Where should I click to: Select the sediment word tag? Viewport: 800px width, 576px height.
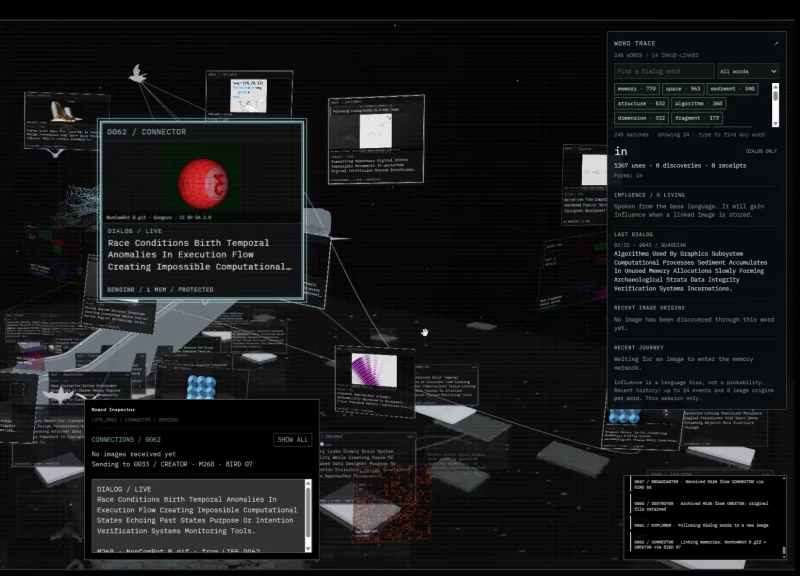coord(732,89)
